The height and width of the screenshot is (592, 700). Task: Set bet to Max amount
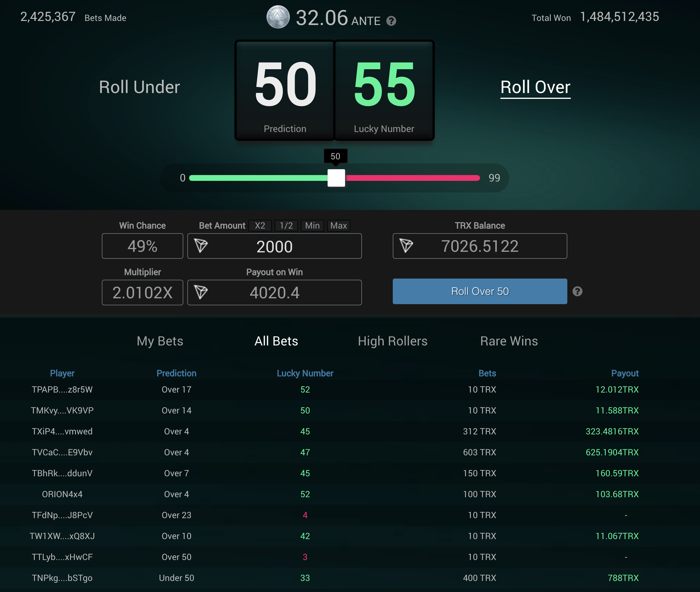[338, 226]
